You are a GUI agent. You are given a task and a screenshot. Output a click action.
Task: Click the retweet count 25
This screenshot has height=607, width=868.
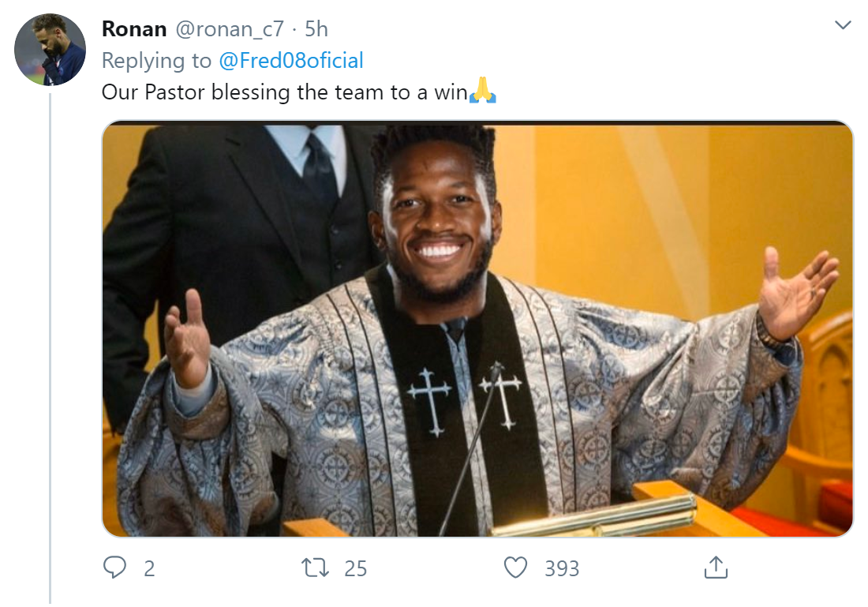click(356, 568)
